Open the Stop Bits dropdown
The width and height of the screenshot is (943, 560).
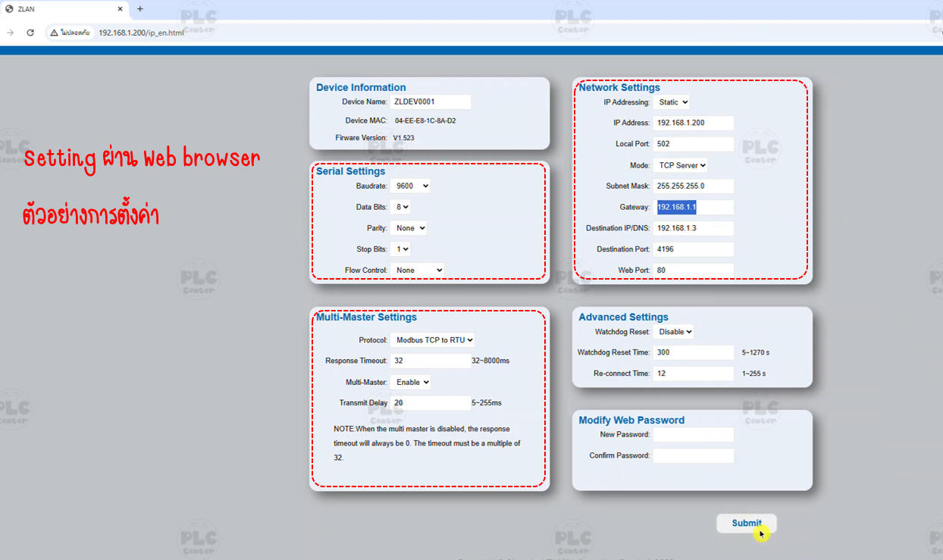pyautogui.click(x=402, y=249)
